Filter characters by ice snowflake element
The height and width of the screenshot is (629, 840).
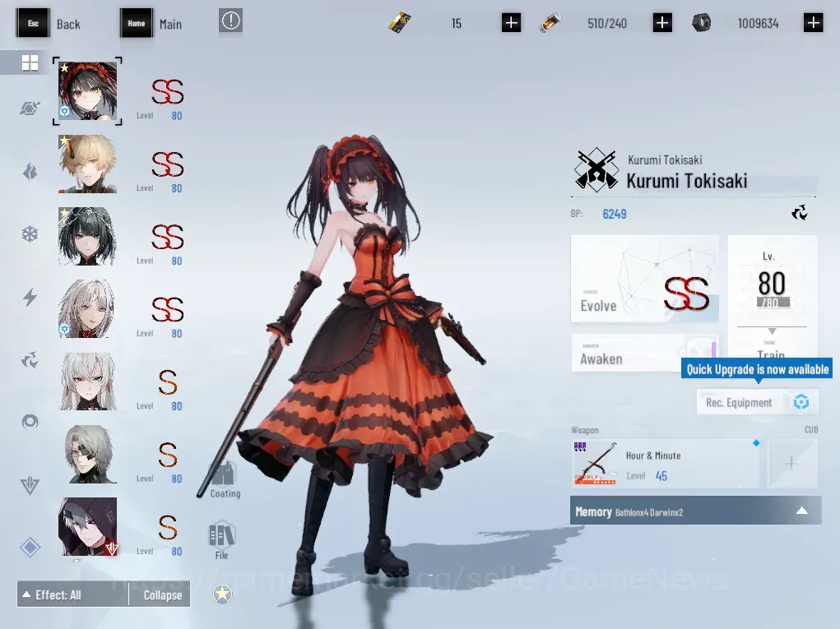pos(30,234)
